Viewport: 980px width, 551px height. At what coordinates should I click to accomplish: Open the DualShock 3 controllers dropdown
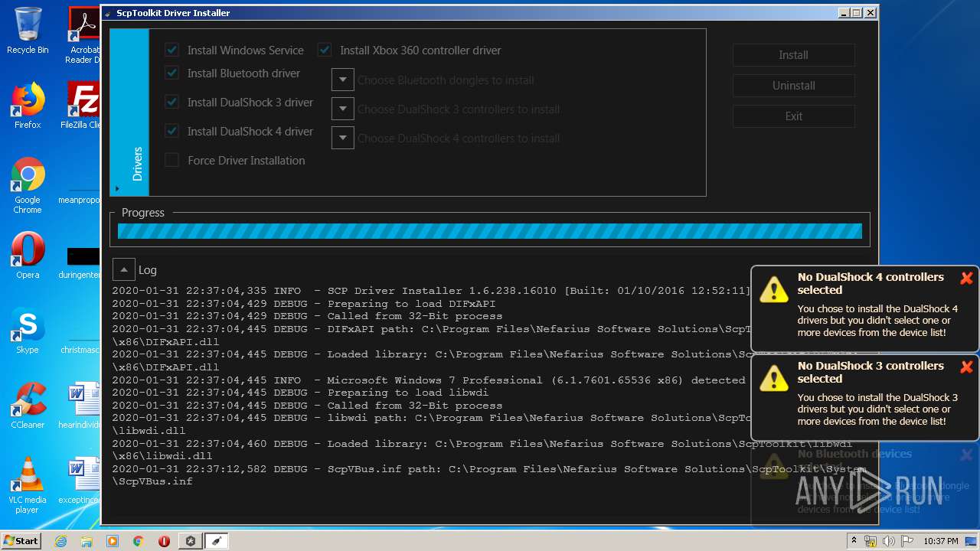pos(342,109)
